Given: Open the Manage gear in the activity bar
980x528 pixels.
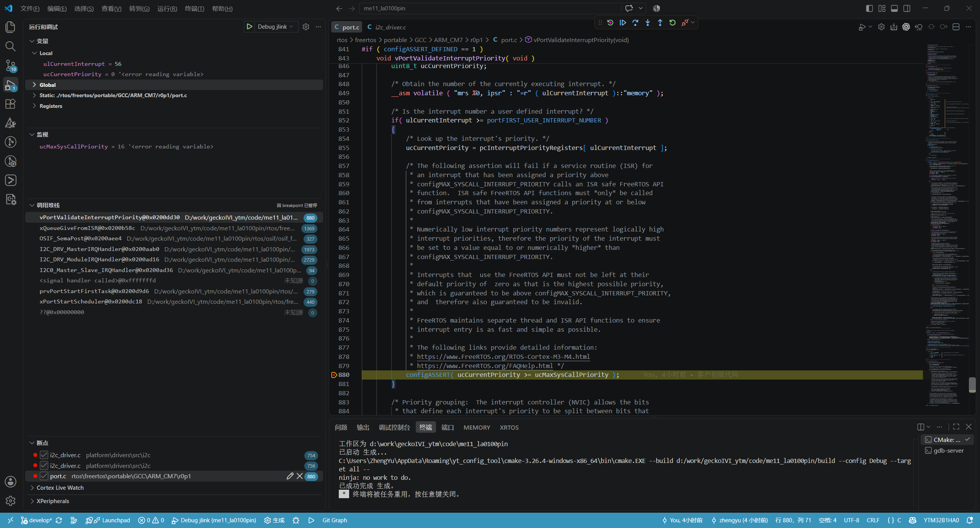Looking at the screenshot, I should tap(10, 500).
